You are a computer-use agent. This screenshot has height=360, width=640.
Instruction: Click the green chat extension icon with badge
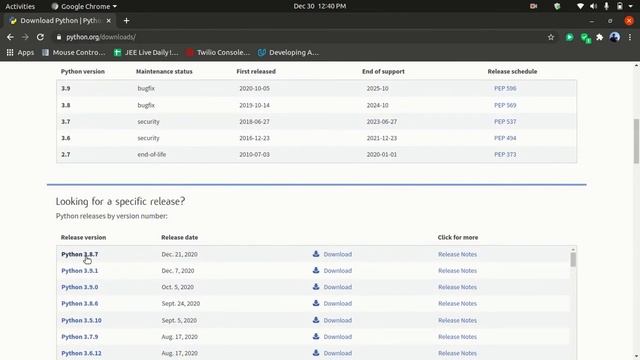tap(585, 38)
